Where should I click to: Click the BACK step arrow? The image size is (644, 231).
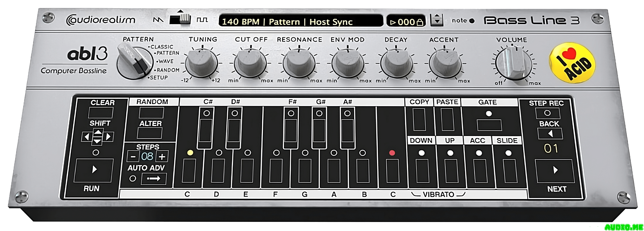pos(550,134)
